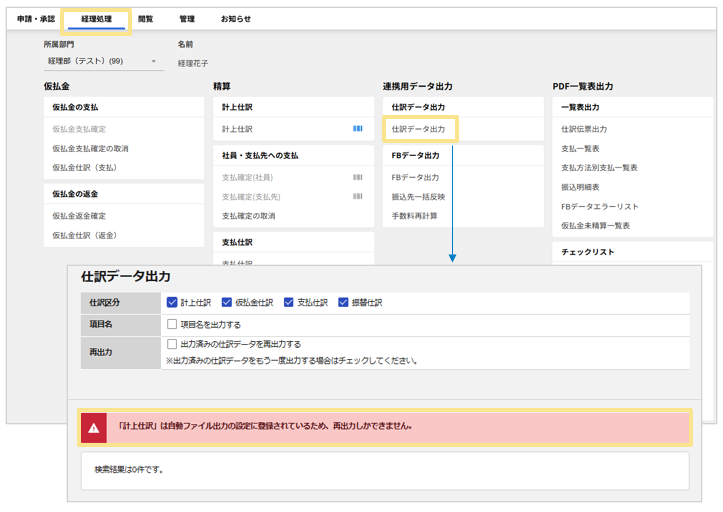Click the チェックリスト section header
The height and width of the screenshot is (512, 723).
[x=587, y=252]
